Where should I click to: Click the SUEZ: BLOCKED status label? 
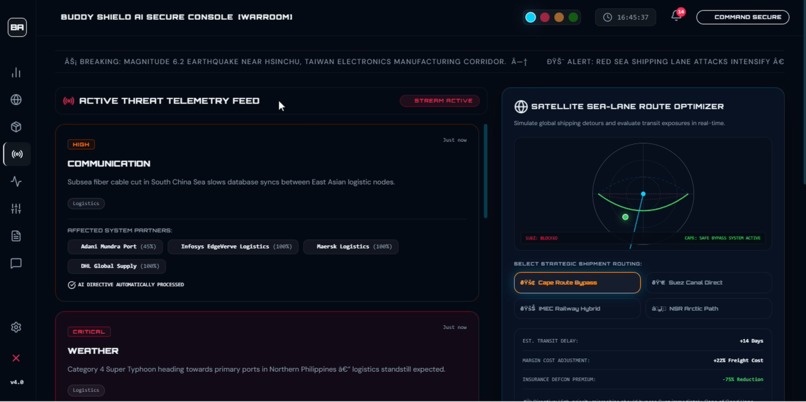(541, 239)
